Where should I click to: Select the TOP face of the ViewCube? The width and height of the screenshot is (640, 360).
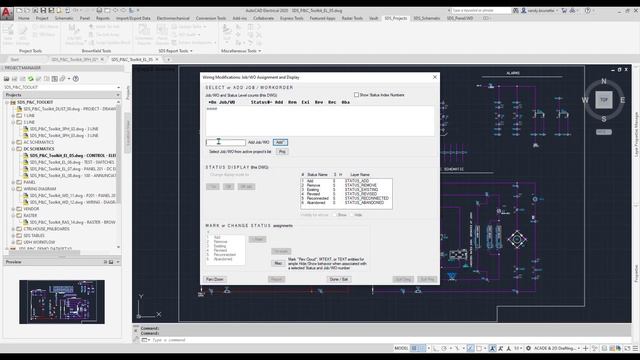click(x=604, y=100)
